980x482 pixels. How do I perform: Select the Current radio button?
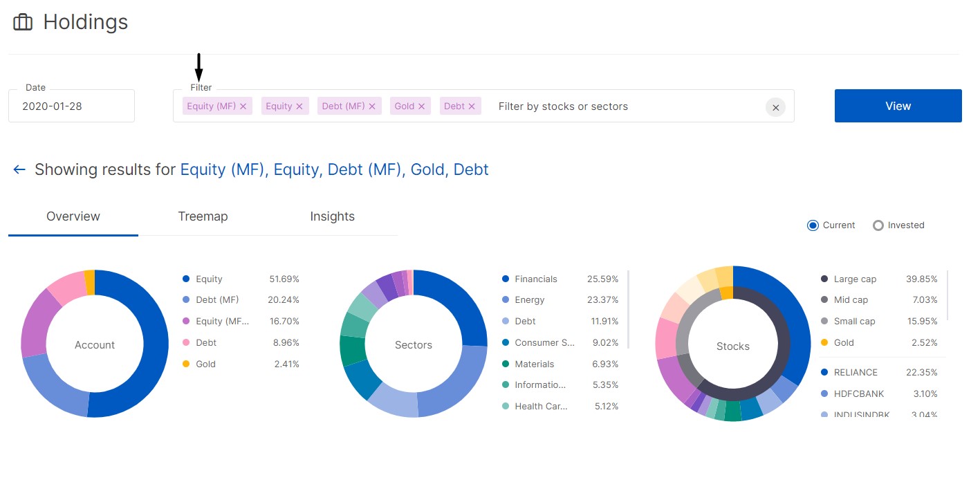coord(813,225)
